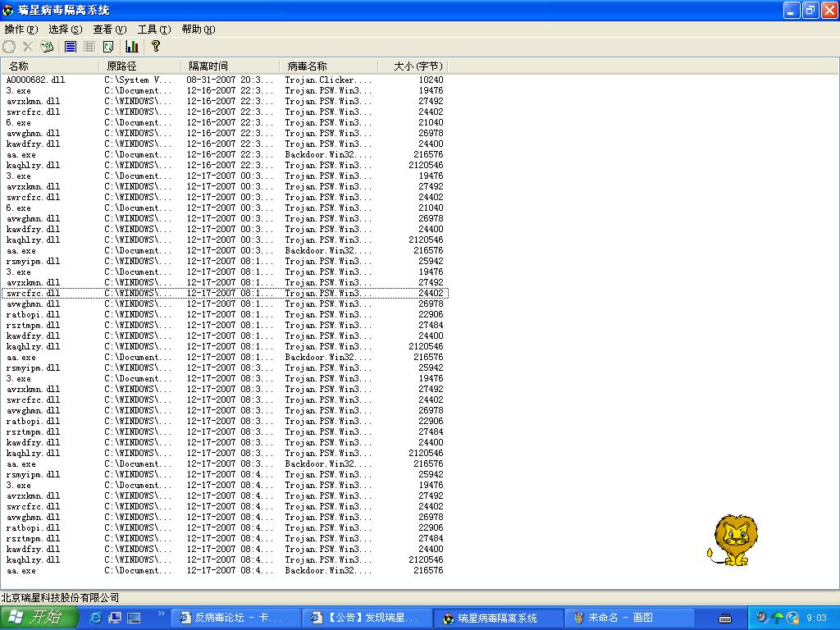Open the bar chart statistics toolbar icon
840x630 pixels.
tap(132, 47)
